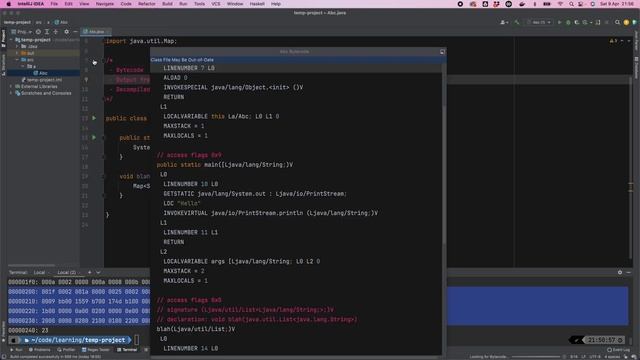The width and height of the screenshot is (640, 360).
Task: Click the pin icon of Bytecode popup
Action: tap(442, 52)
